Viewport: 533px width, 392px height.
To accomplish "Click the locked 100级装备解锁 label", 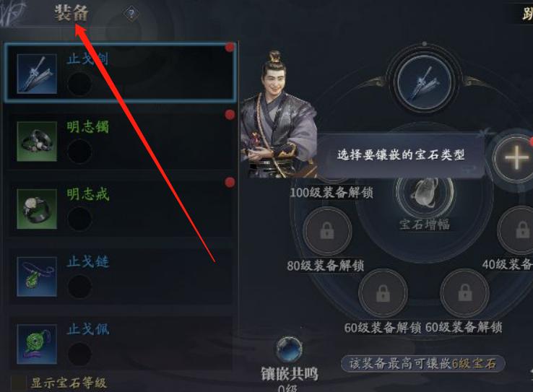I will (x=331, y=193).
